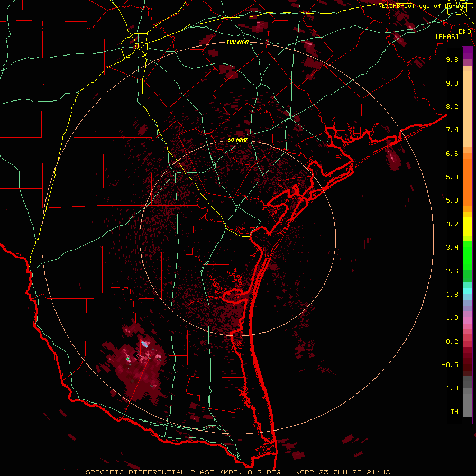Click the 6.6 legend value label
476x476 pixels.
452,153
